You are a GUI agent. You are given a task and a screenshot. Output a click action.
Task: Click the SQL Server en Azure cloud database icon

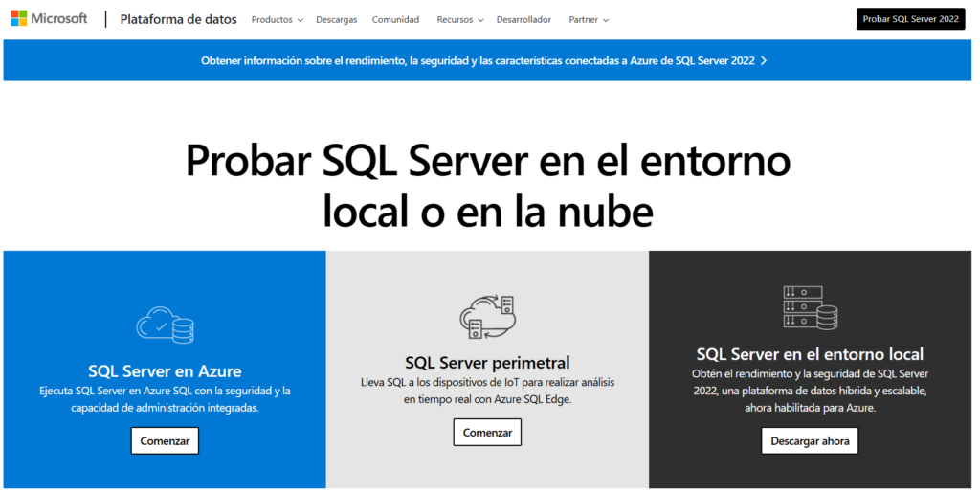pyautogui.click(x=165, y=325)
